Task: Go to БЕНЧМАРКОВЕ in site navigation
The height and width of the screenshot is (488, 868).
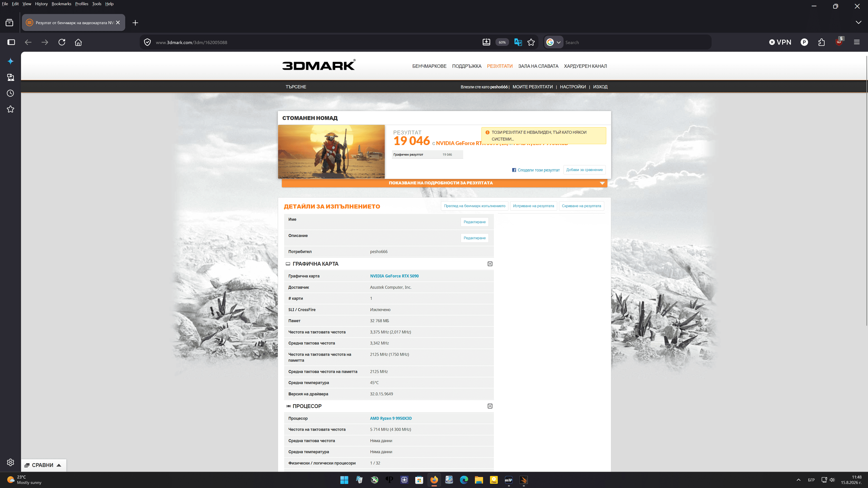Action: click(429, 66)
